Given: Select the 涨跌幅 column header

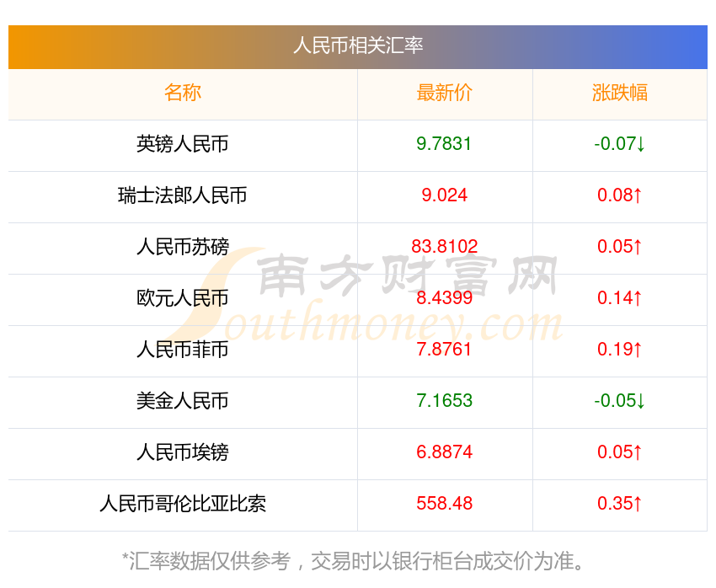Looking at the screenshot, I should coord(620,93).
